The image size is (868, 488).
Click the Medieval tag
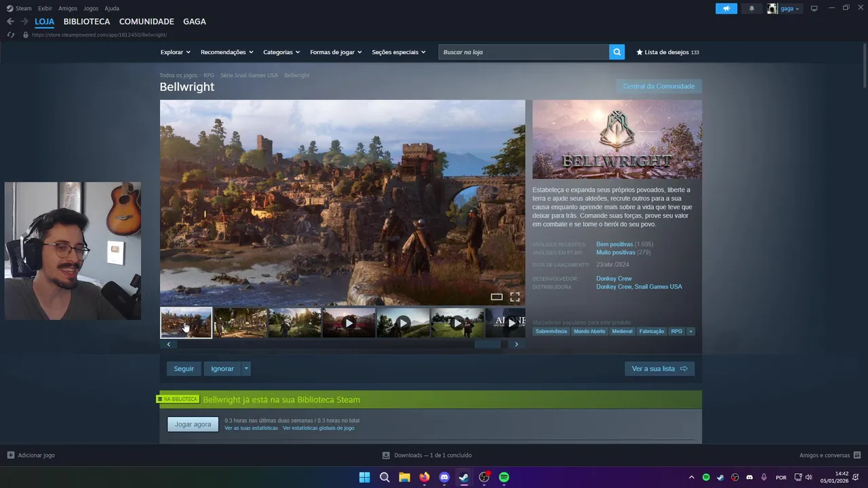622,331
